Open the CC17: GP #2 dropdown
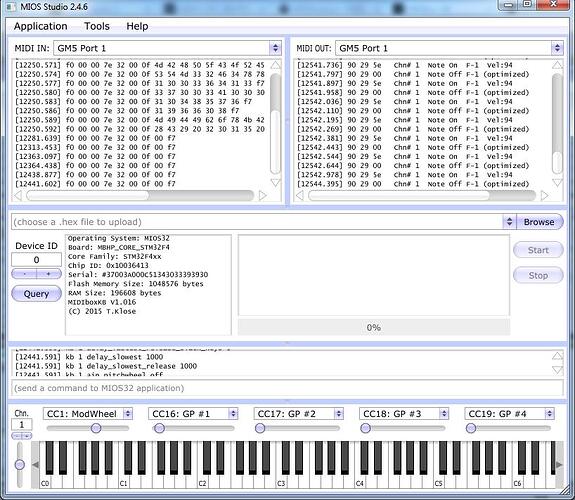The height and width of the screenshot is (500, 575). (339, 414)
